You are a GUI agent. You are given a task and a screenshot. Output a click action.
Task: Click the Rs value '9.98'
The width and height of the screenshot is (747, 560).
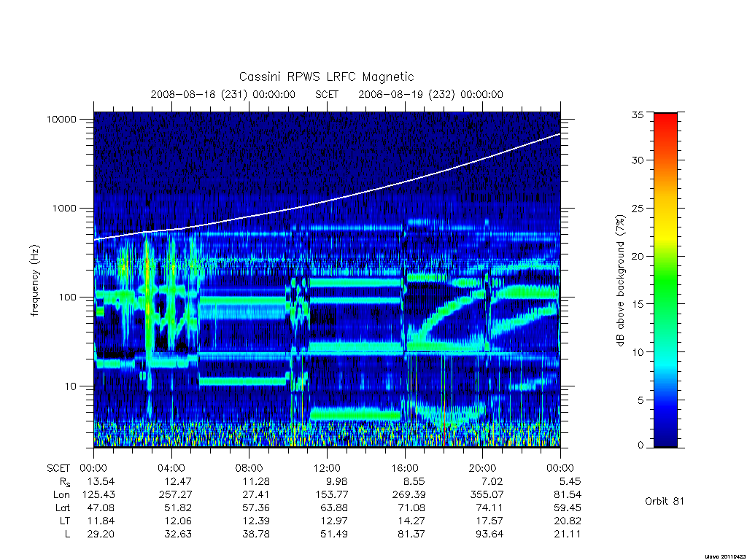[x=337, y=481]
